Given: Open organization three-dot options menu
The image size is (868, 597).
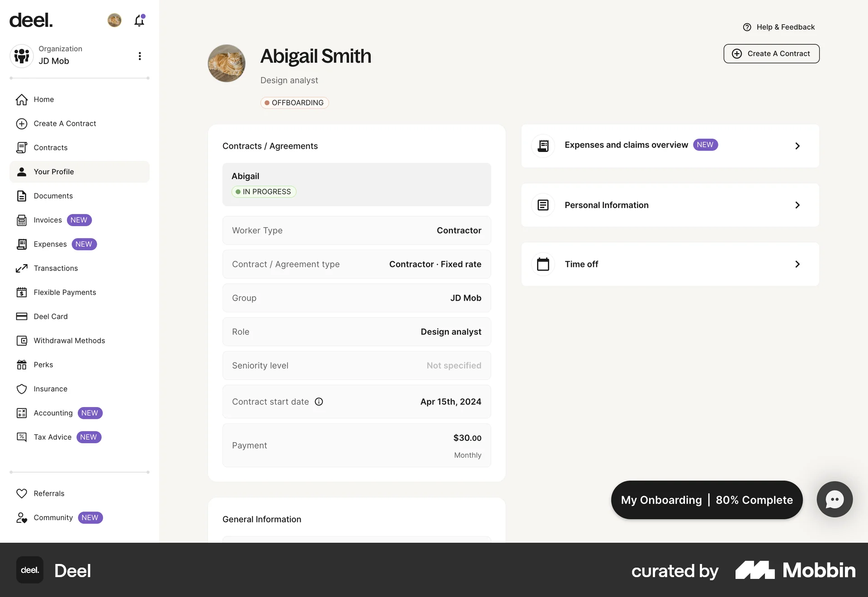Looking at the screenshot, I should (140, 56).
